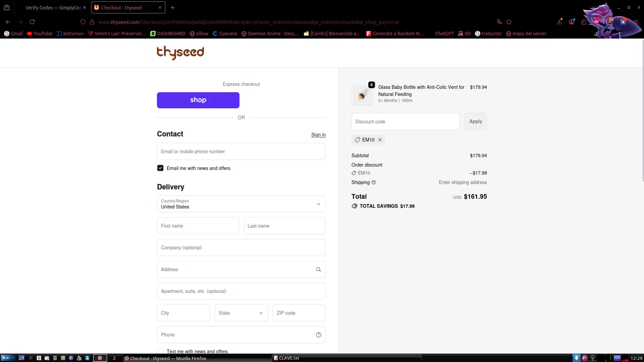644x362 pixels.
Task: Open the Gmail bookmark
Action: click(13, 33)
